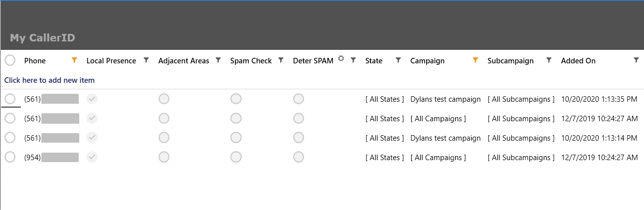
Task: Expand the Subcampaign column filter dropdown
Action: pyautogui.click(x=549, y=60)
